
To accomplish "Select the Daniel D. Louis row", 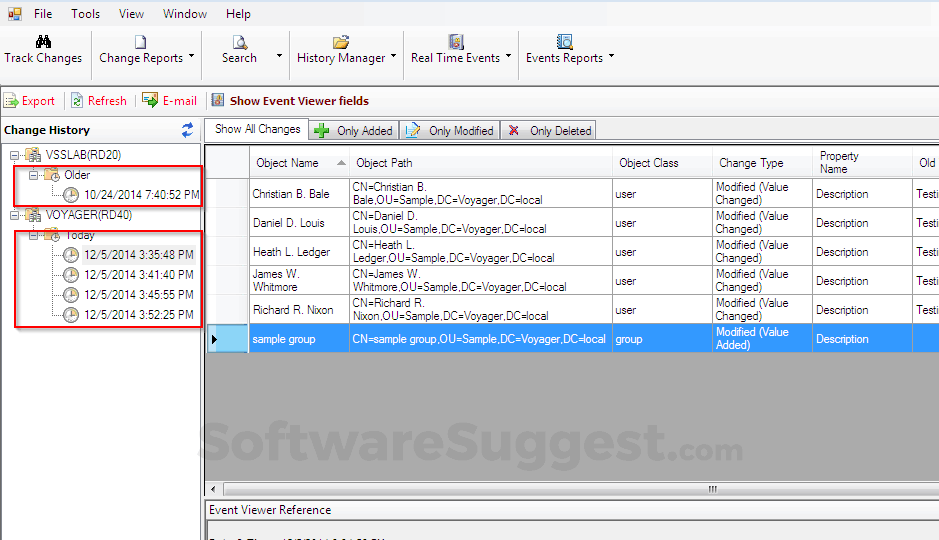I will pos(573,223).
